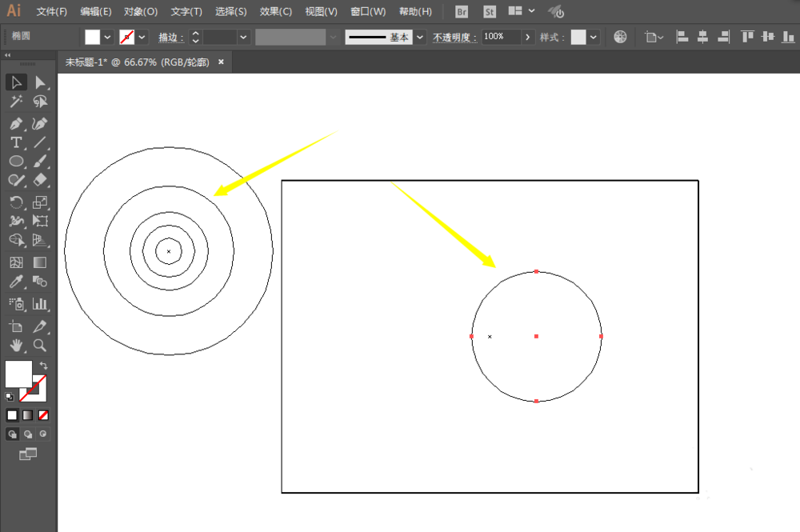The image size is (800, 532).
Task: Click the large white fill swatch
Action: tap(18, 374)
